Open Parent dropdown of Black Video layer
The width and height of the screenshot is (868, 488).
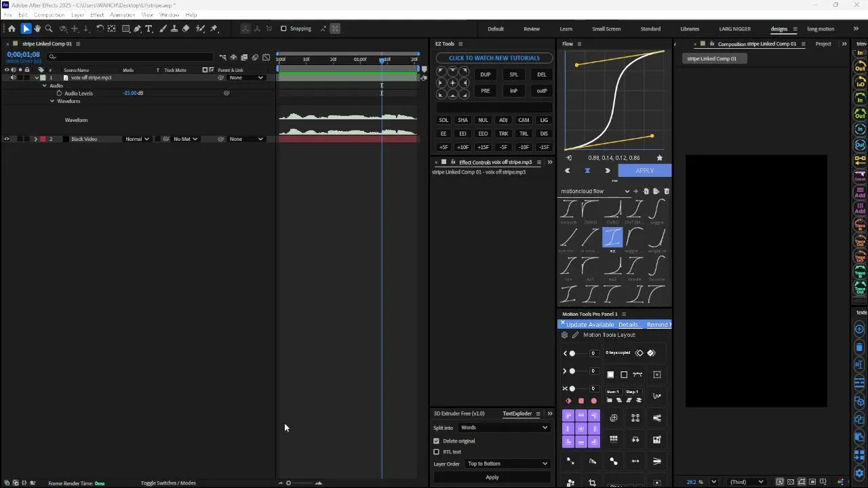(x=246, y=139)
